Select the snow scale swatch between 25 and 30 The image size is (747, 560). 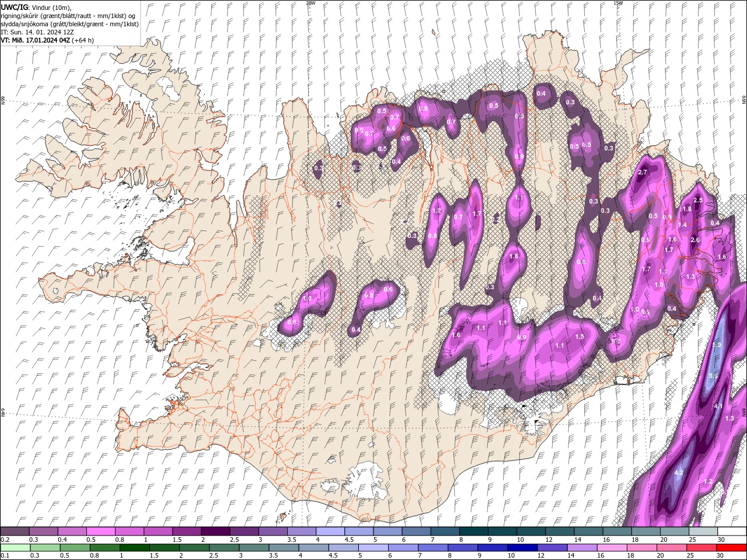pos(703,531)
